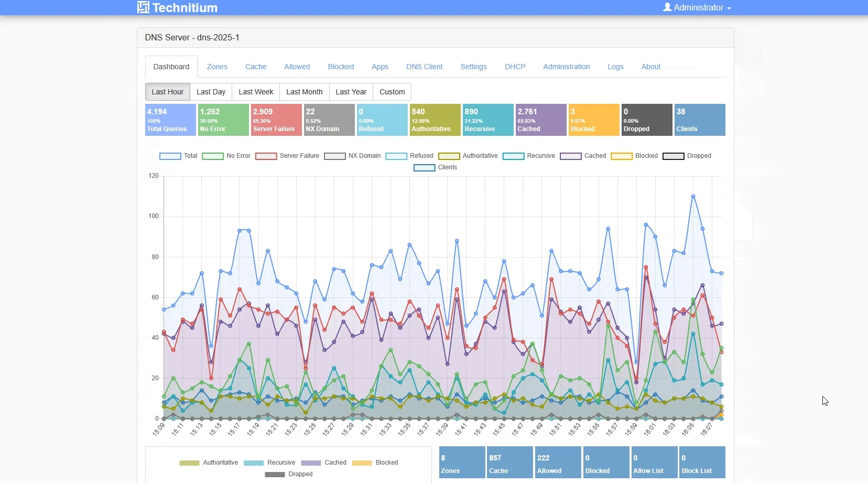Click the Total Queries stat tile

point(170,120)
